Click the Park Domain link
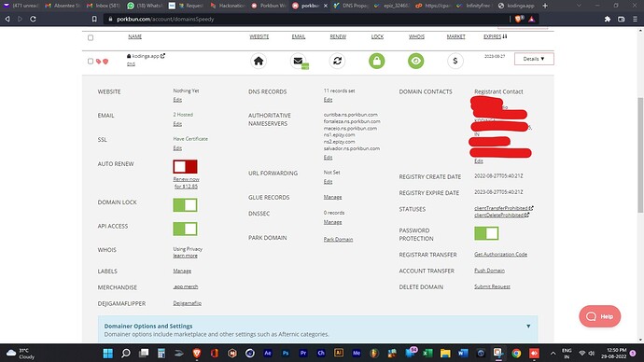The width and height of the screenshot is (644, 362). (x=338, y=239)
